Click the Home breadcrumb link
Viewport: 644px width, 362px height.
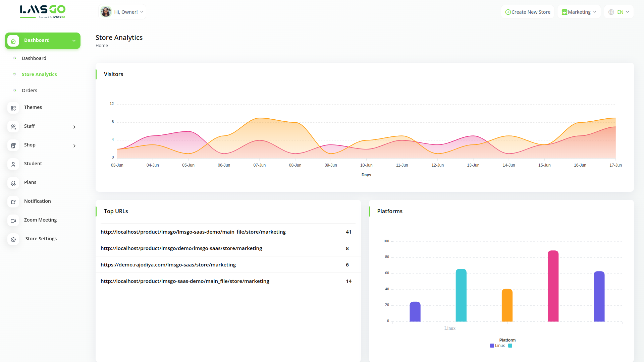coord(102,46)
